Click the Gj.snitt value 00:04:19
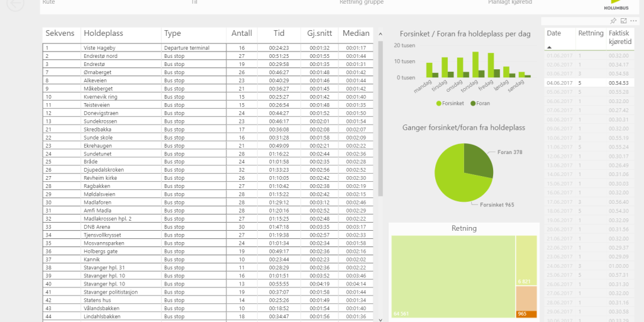Image resolution: width=644 pixels, height=322 pixels. tap(319, 284)
